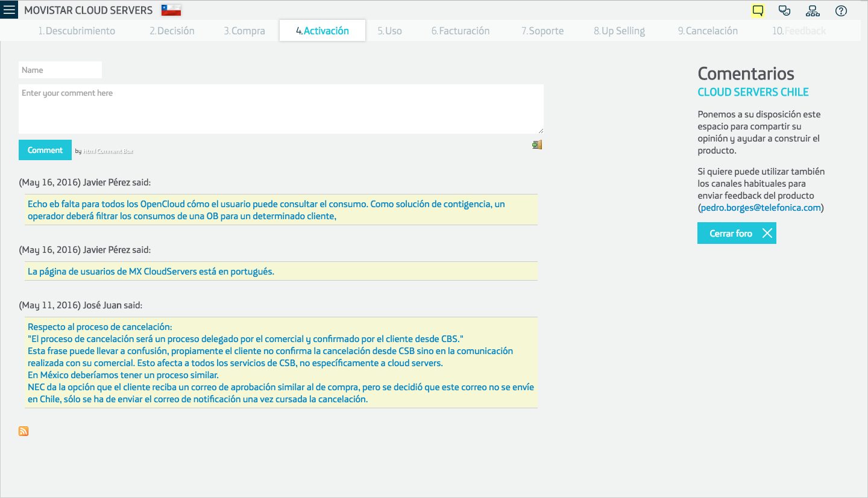Viewport: 868px width, 498px height.
Task: Switch to the 7.Soporte tab
Action: point(542,31)
